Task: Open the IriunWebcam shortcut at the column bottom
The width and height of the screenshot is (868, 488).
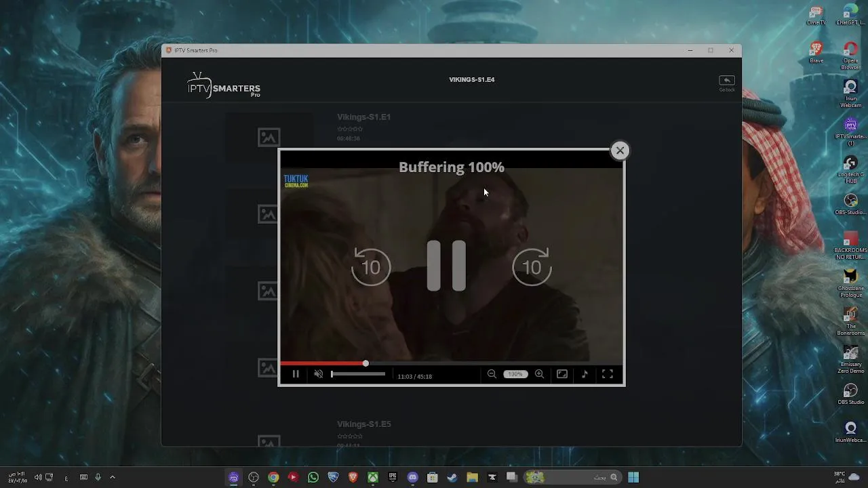Action: [850, 432]
